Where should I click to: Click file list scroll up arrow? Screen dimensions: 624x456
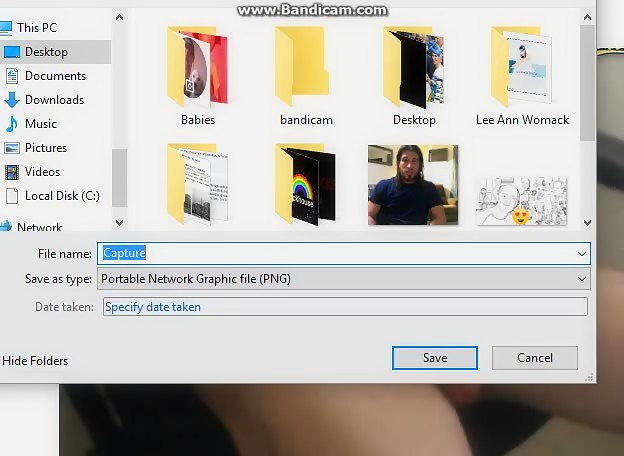pos(587,18)
